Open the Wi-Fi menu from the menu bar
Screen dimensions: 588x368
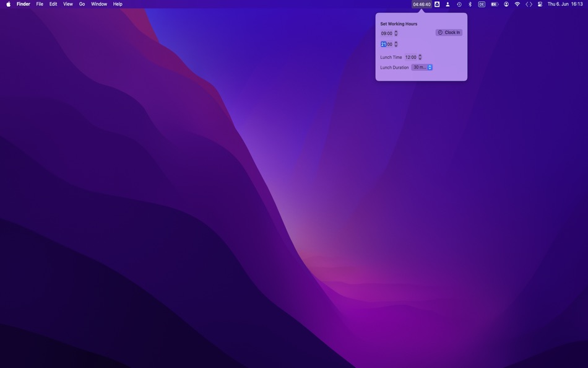[516, 4]
